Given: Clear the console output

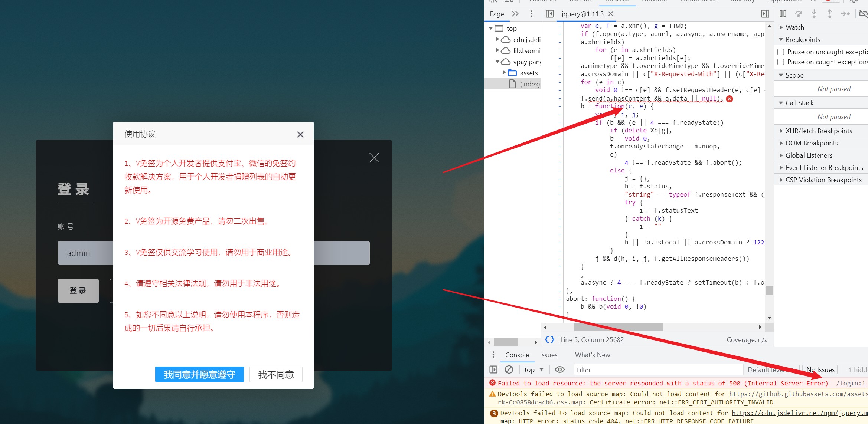Looking at the screenshot, I should pos(509,369).
